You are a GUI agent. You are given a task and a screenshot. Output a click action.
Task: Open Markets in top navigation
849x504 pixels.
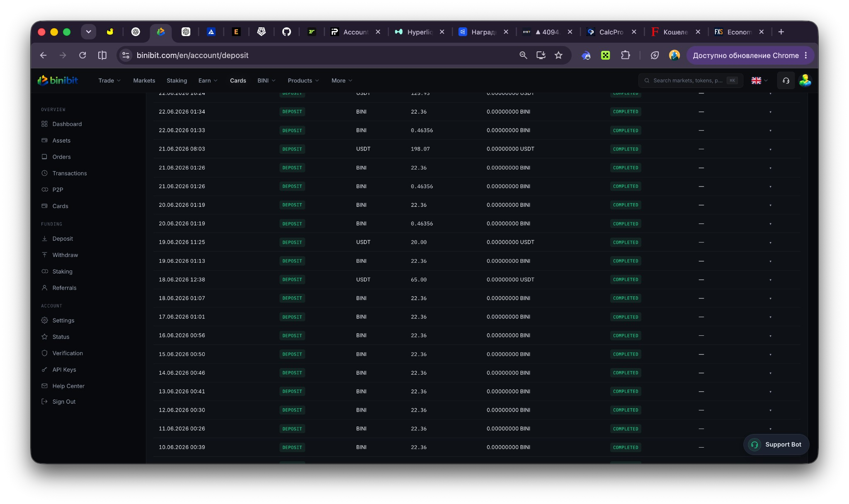(x=144, y=80)
